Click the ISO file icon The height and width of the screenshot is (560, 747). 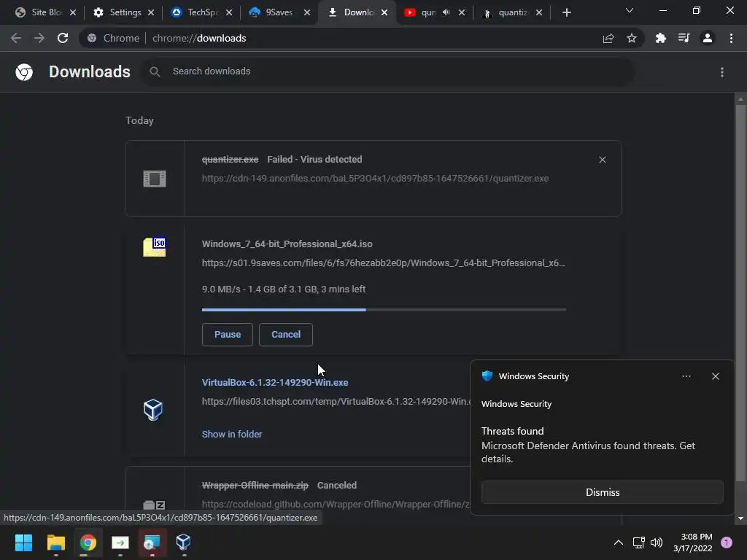155,247
